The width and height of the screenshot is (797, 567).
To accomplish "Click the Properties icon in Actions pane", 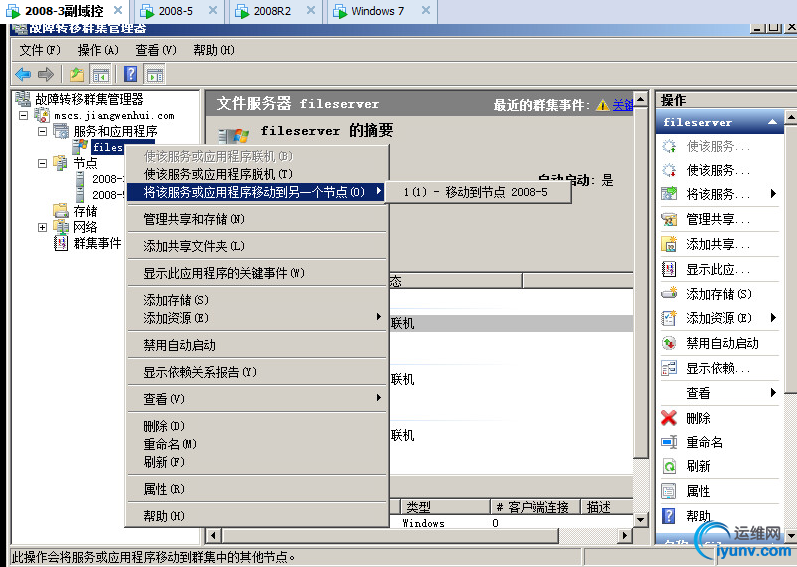I will [669, 491].
